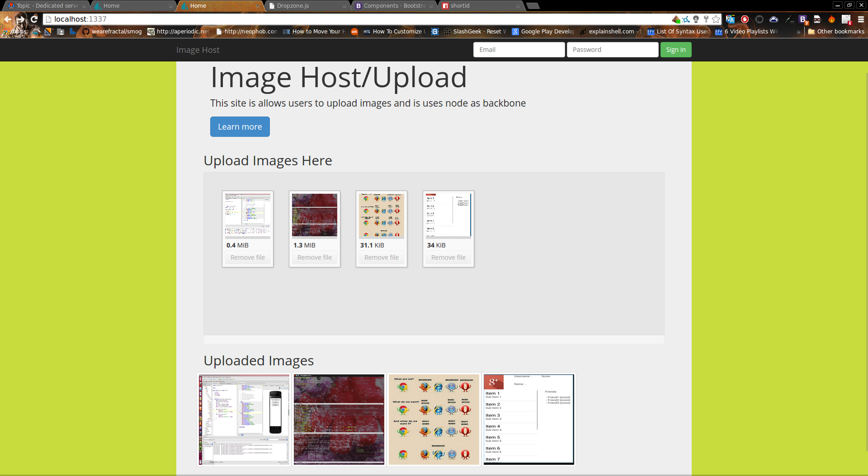
Task: Open the red stop-hand ad blocker extension
Action: 745,19
